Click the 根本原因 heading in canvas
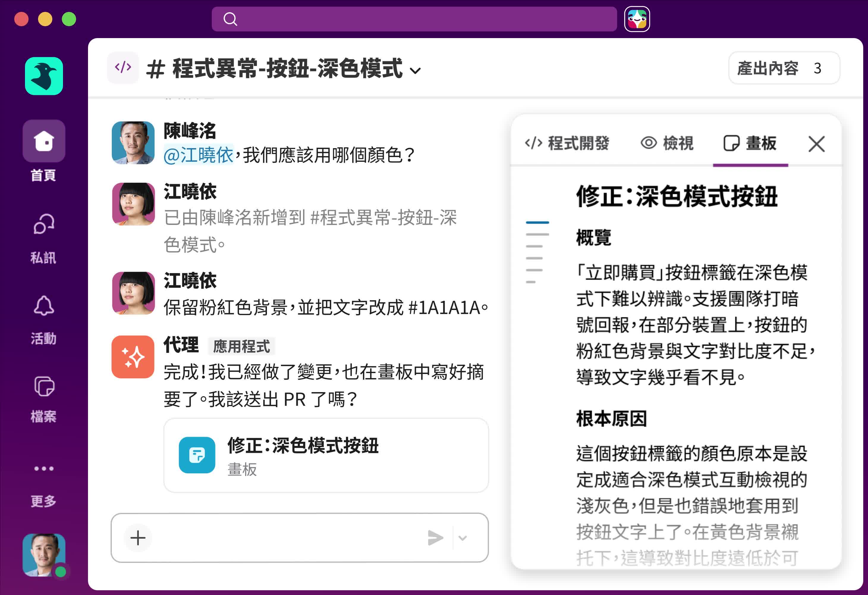 [611, 418]
